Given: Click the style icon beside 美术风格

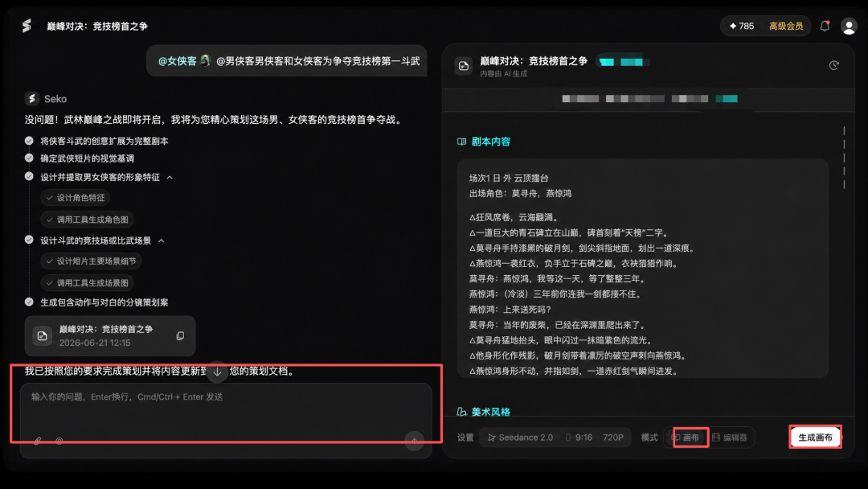Looking at the screenshot, I should click(461, 412).
